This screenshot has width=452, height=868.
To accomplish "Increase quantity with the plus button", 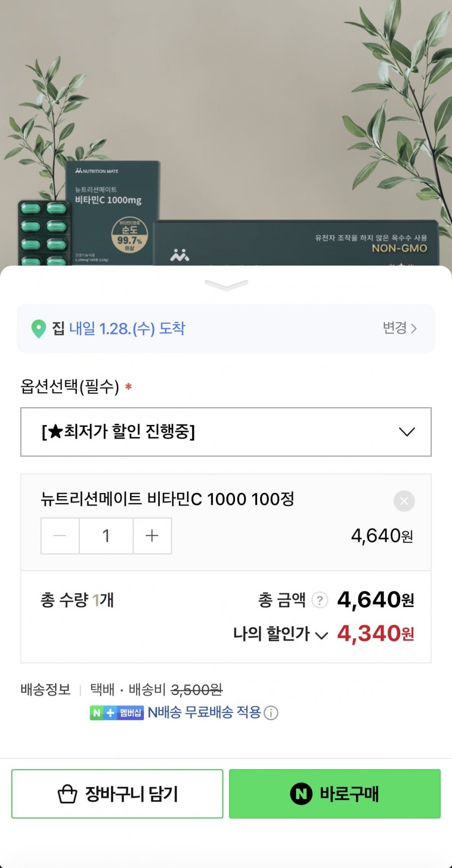I will [x=152, y=536].
